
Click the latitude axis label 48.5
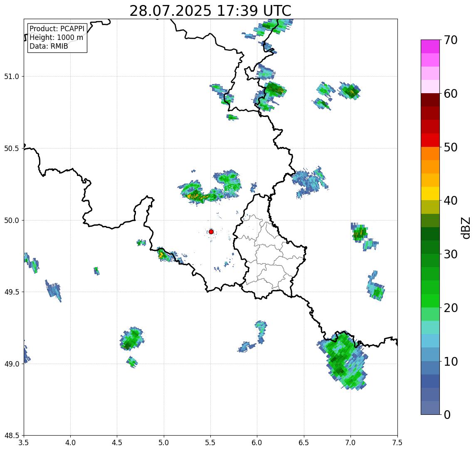pos(12,436)
